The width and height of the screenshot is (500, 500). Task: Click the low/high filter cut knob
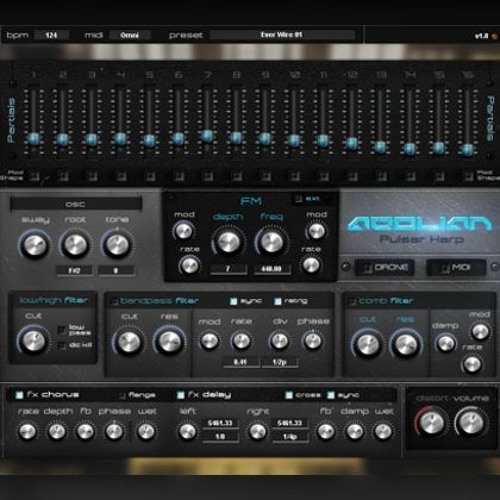click(x=34, y=341)
